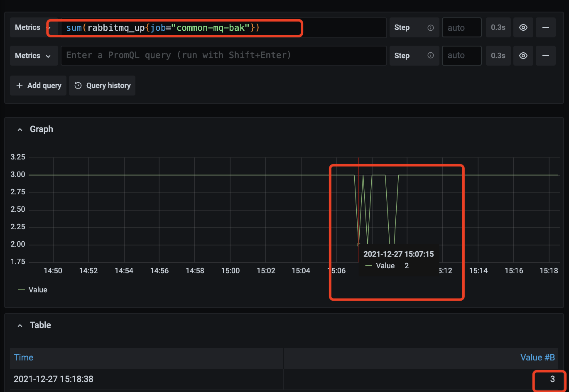Toggle visibility of the second empty query
This screenshot has height=392, width=569.
pos(523,56)
